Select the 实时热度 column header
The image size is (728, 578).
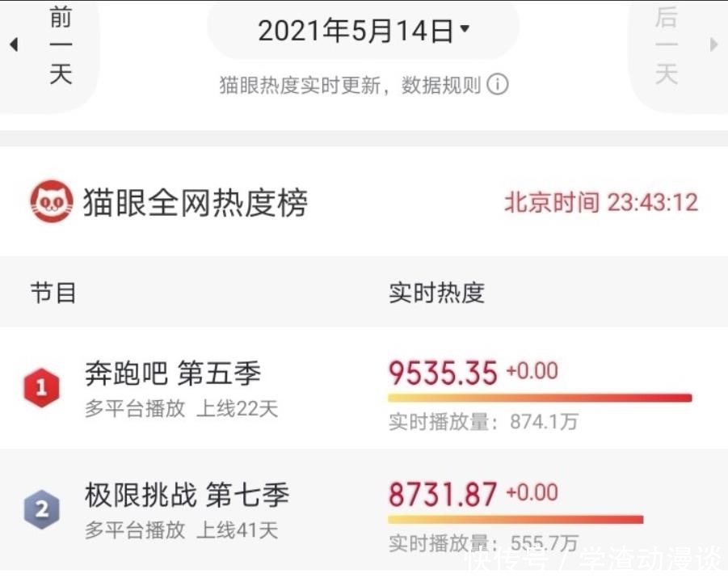click(x=436, y=293)
